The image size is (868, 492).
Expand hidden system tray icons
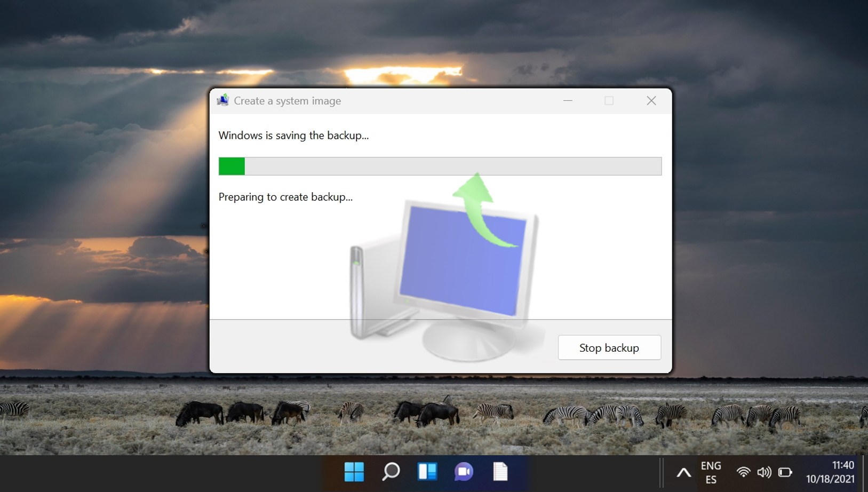[x=684, y=472]
